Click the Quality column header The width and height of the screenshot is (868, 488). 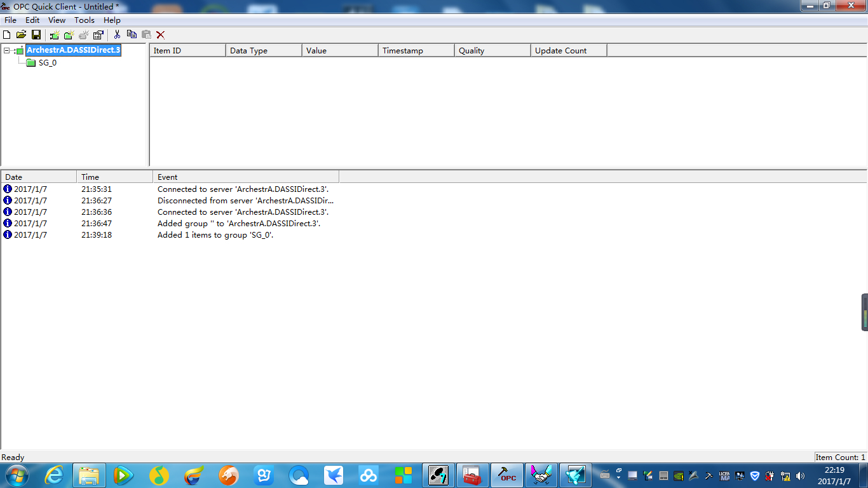click(492, 51)
